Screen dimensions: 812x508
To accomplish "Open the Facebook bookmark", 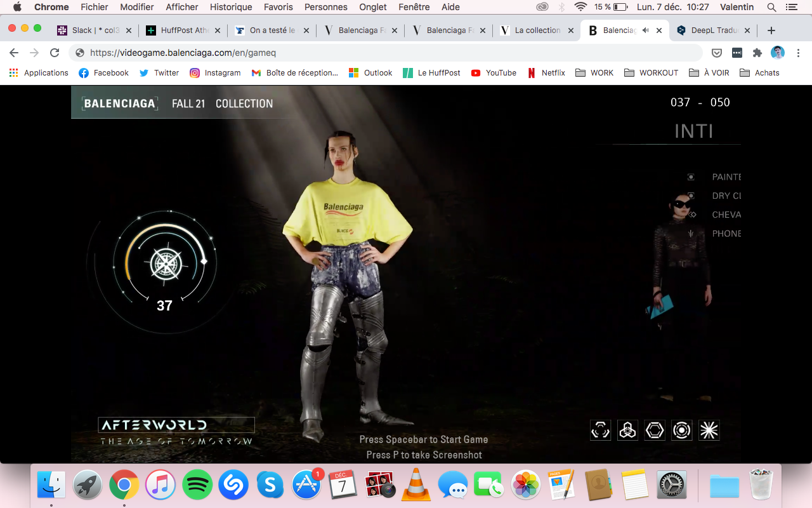I will pyautogui.click(x=104, y=73).
